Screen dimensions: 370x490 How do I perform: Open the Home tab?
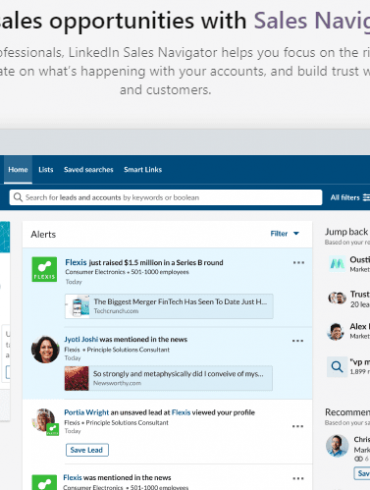[x=18, y=170]
